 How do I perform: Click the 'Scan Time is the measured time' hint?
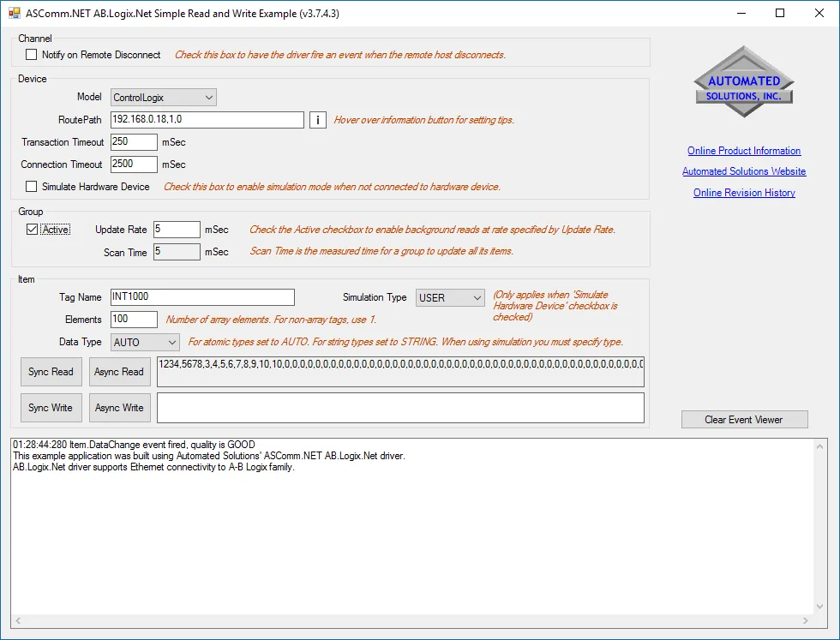coord(381,251)
